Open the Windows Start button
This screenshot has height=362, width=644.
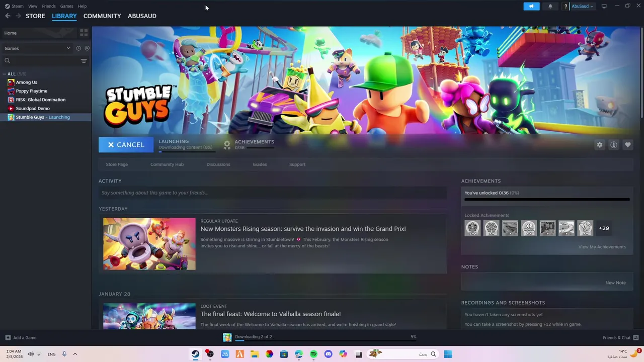447,354
